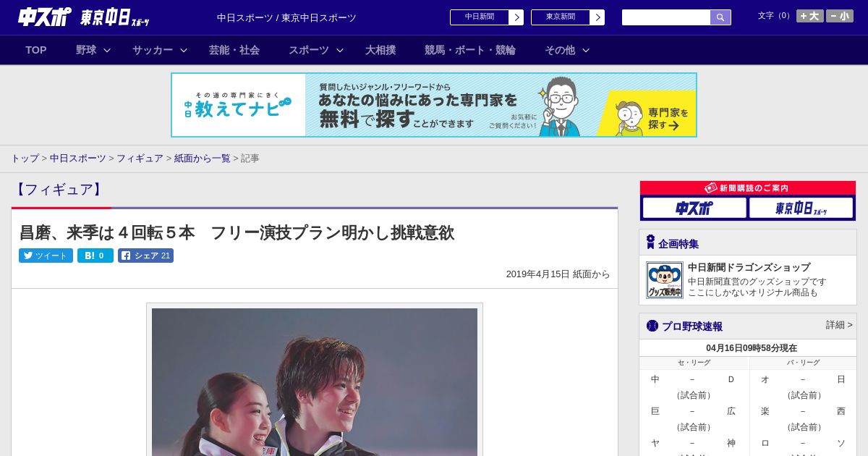Go to 紙面から一覧 breadcrumb link

click(202, 158)
